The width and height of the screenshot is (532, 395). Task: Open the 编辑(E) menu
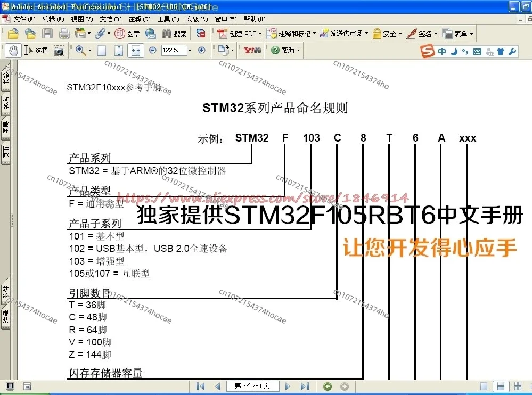(53, 19)
